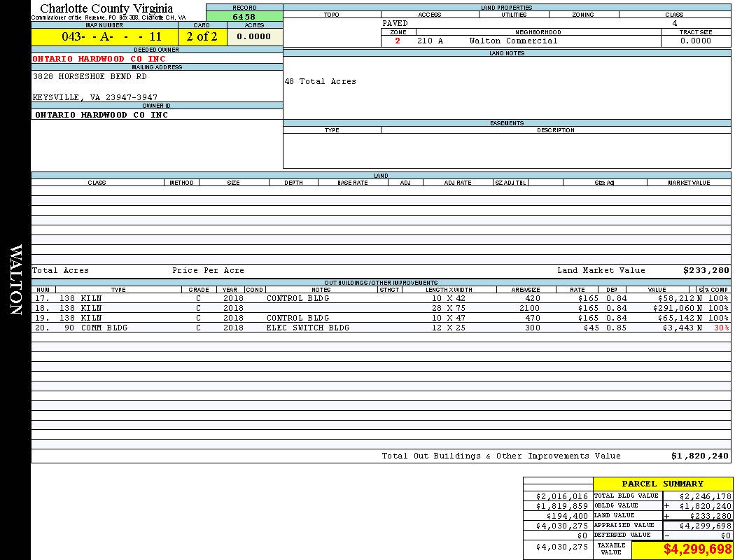Click the WALTON vertical sidebar label
The height and width of the screenshot is (560, 735).
(15, 280)
